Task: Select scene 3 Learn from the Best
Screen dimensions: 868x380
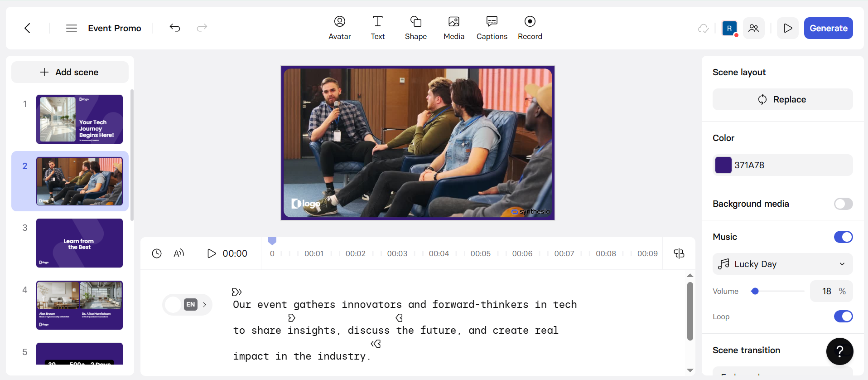Action: click(79, 243)
